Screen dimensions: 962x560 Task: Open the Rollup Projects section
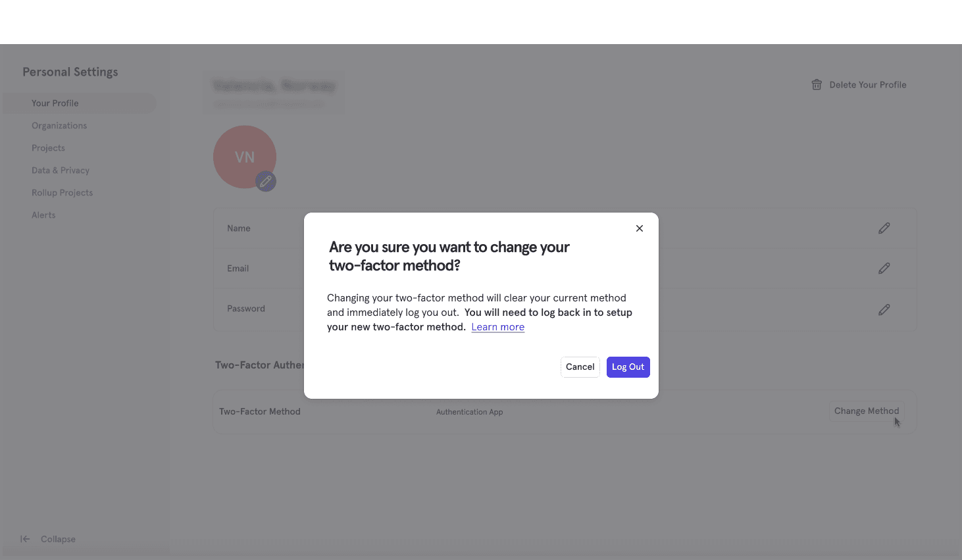[x=62, y=192]
